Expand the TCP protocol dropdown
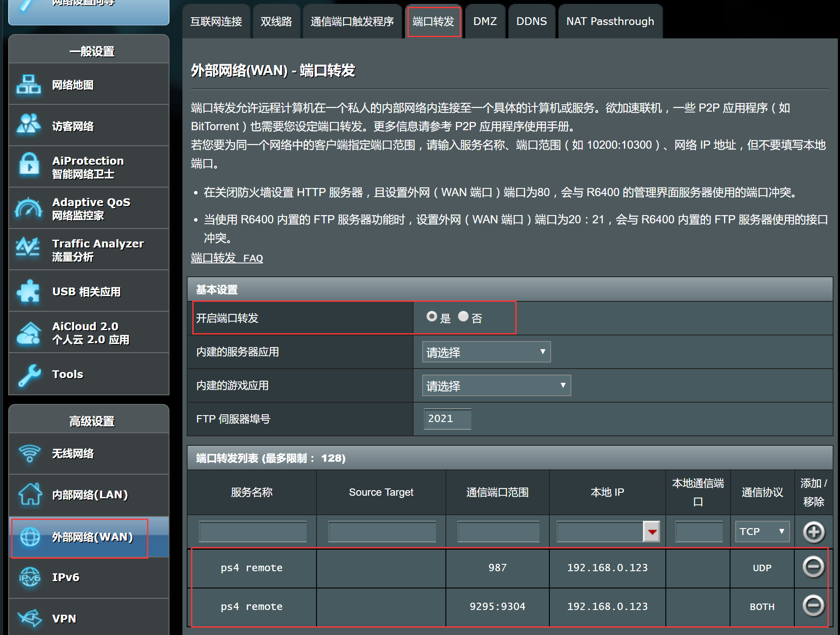 pyautogui.click(x=762, y=532)
